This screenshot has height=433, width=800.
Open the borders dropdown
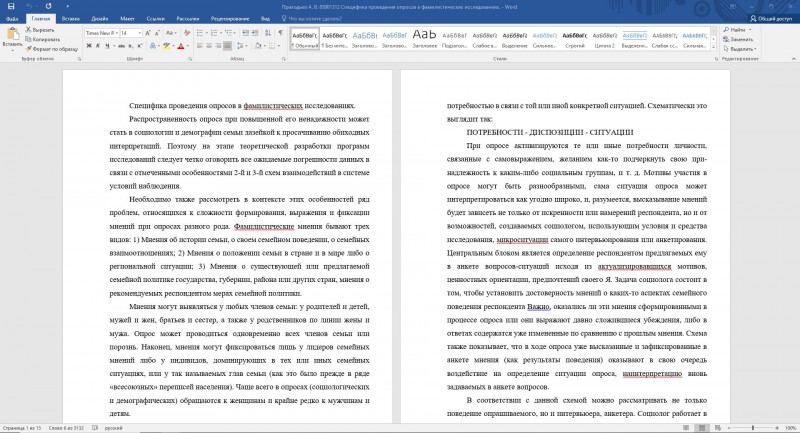[x=274, y=46]
